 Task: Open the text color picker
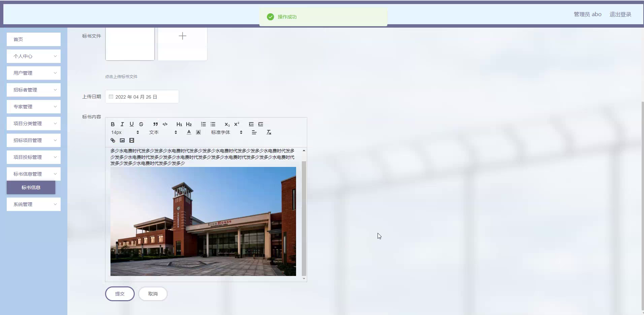click(x=189, y=132)
